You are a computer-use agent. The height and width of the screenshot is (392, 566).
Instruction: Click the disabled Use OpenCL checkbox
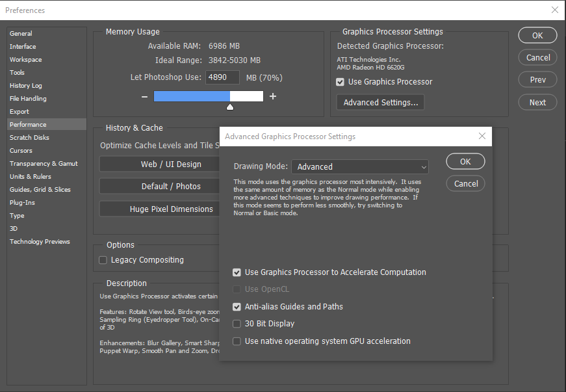[x=237, y=289]
